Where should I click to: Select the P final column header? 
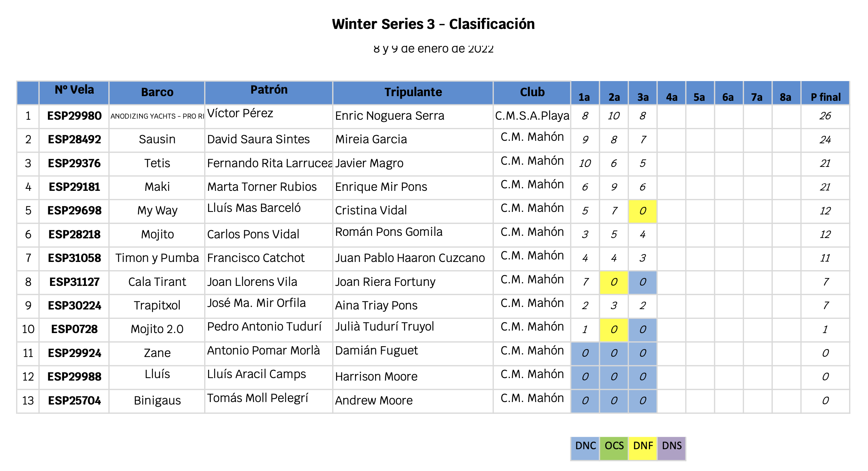coord(825,93)
